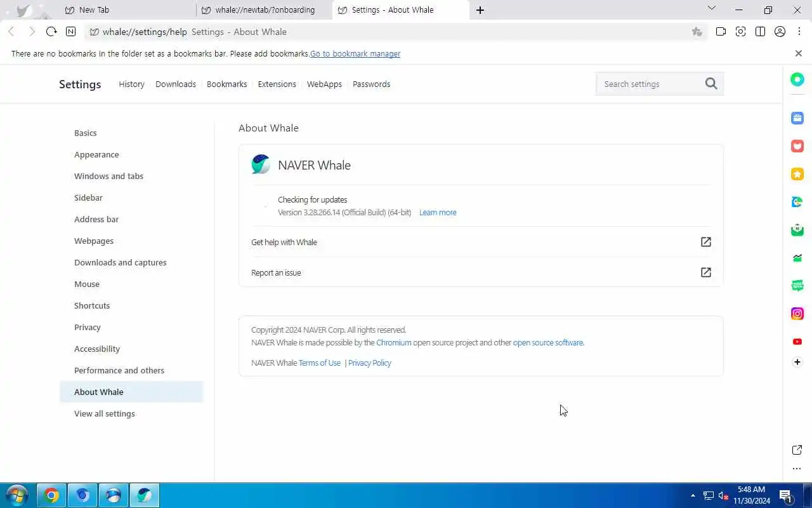812x508 pixels.
Task: Open a new tab with the plus button
Action: pyautogui.click(x=480, y=10)
